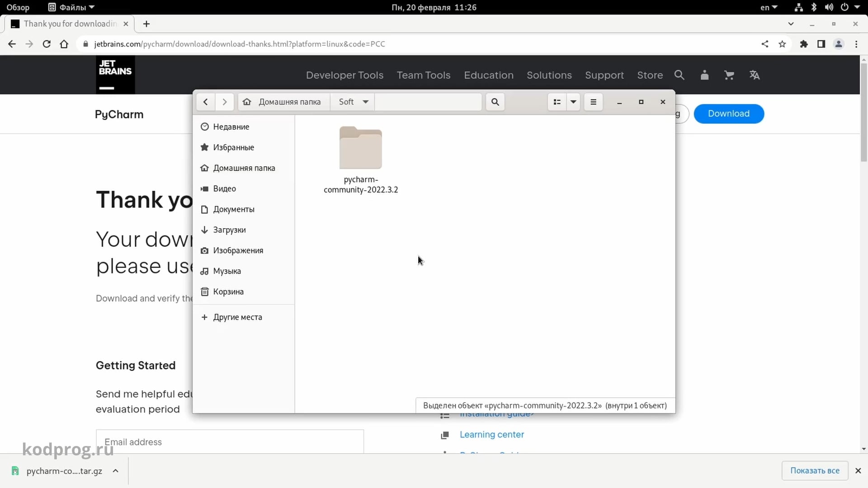This screenshot has height=488, width=868.
Task: Open the system volume icon menu
Action: click(x=829, y=7)
